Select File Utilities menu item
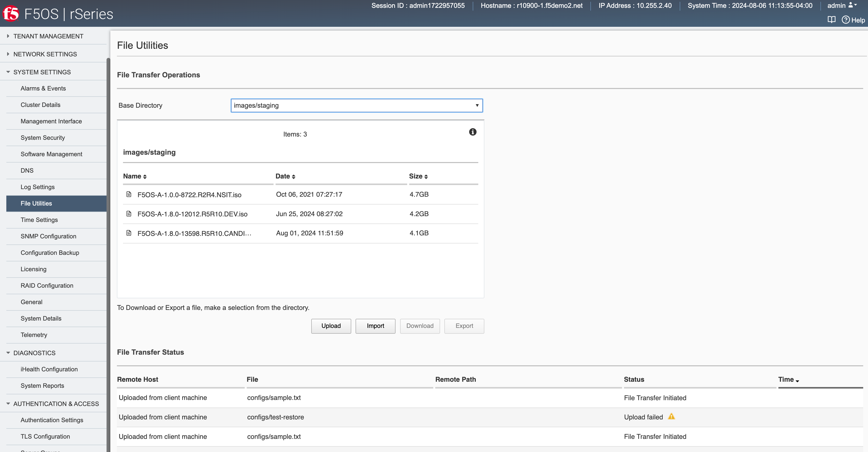The image size is (868, 452). tap(56, 203)
